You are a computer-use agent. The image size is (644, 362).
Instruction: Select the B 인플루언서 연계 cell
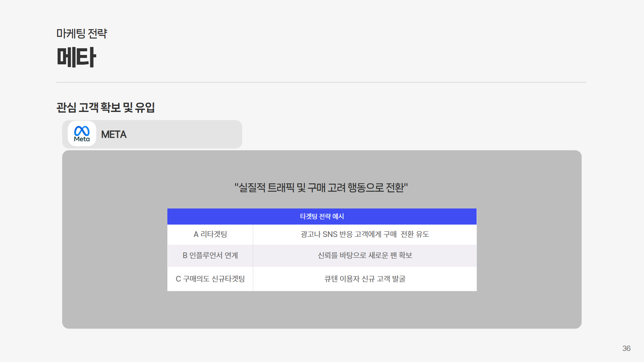[x=210, y=255]
